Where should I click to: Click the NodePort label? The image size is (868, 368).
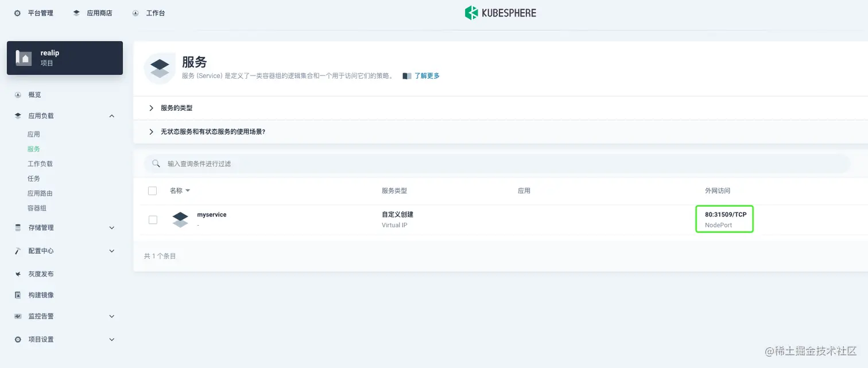click(x=718, y=225)
